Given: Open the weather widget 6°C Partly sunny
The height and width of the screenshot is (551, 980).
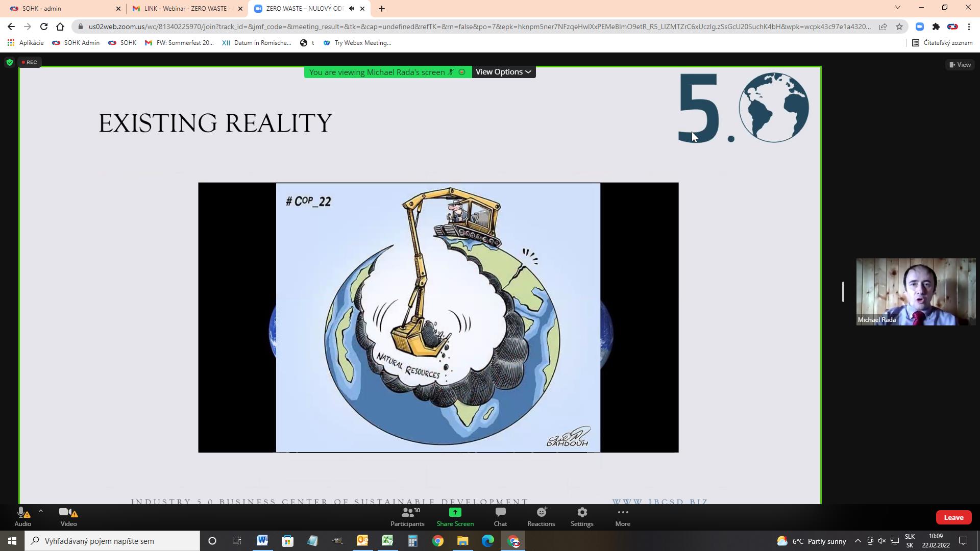Looking at the screenshot, I should pyautogui.click(x=812, y=541).
